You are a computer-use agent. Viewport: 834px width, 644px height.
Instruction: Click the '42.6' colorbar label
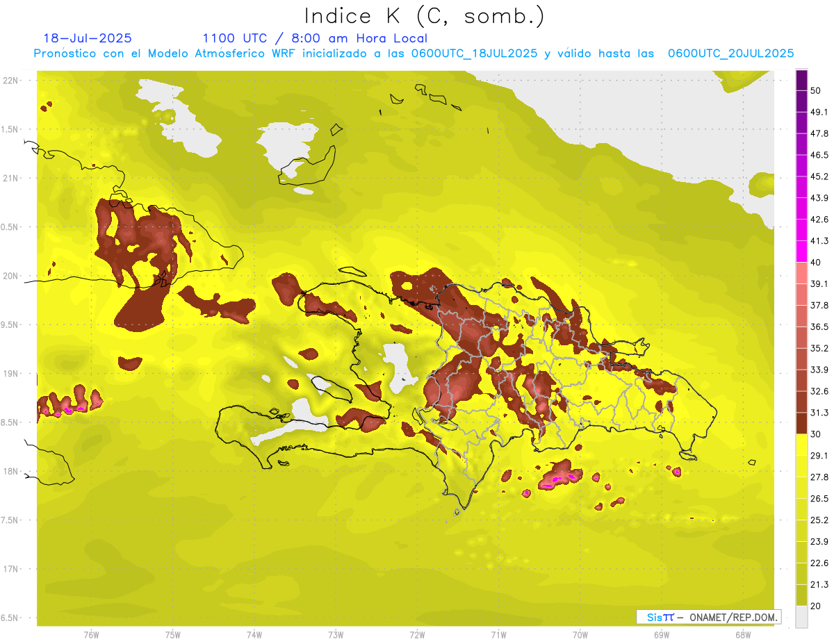pos(820,220)
